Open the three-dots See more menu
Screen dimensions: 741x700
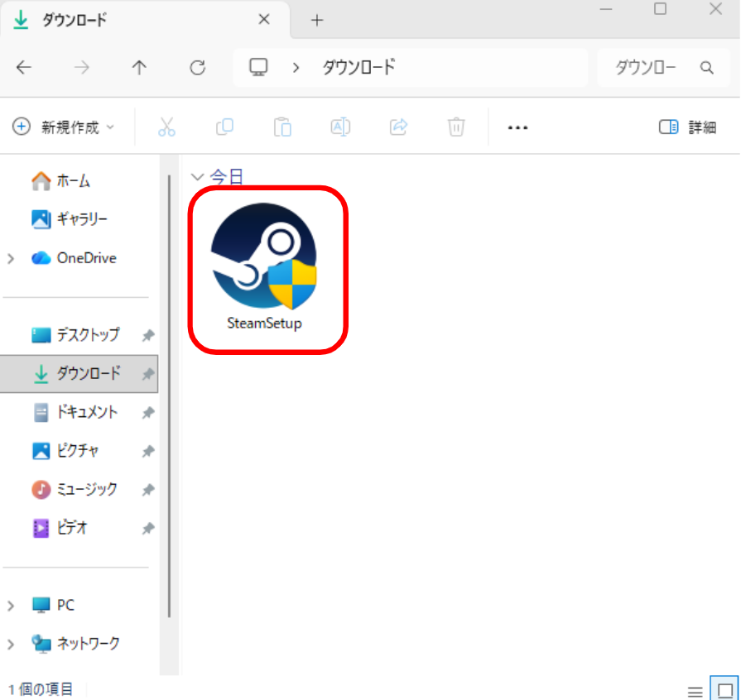(x=517, y=127)
